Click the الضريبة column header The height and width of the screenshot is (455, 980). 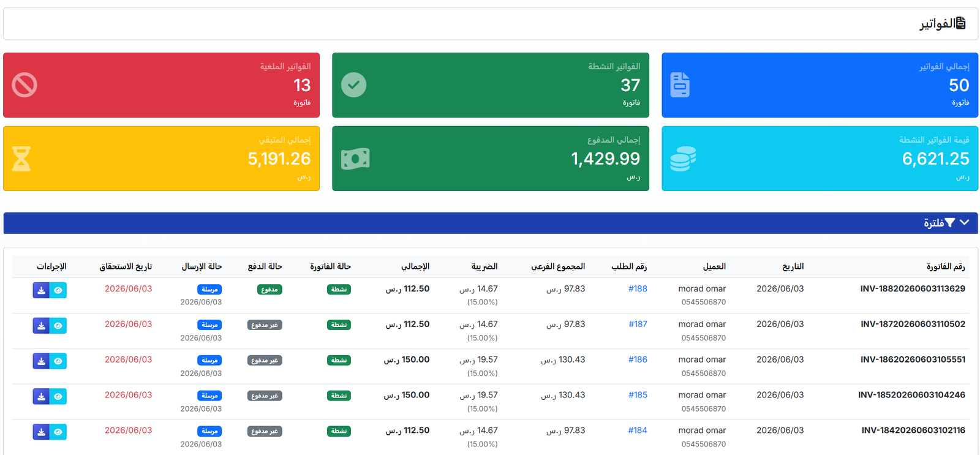(x=484, y=266)
